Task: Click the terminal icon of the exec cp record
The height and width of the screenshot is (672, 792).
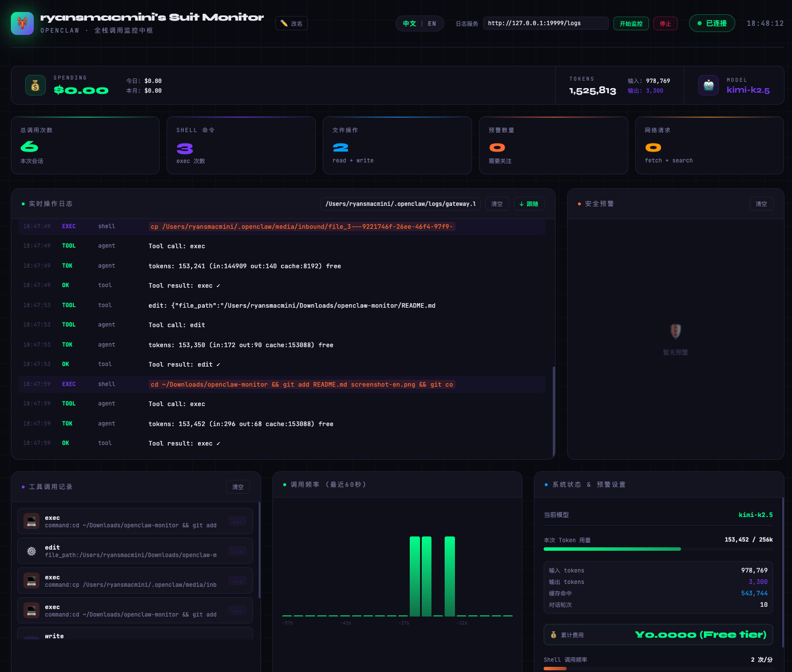Action: pyautogui.click(x=31, y=581)
